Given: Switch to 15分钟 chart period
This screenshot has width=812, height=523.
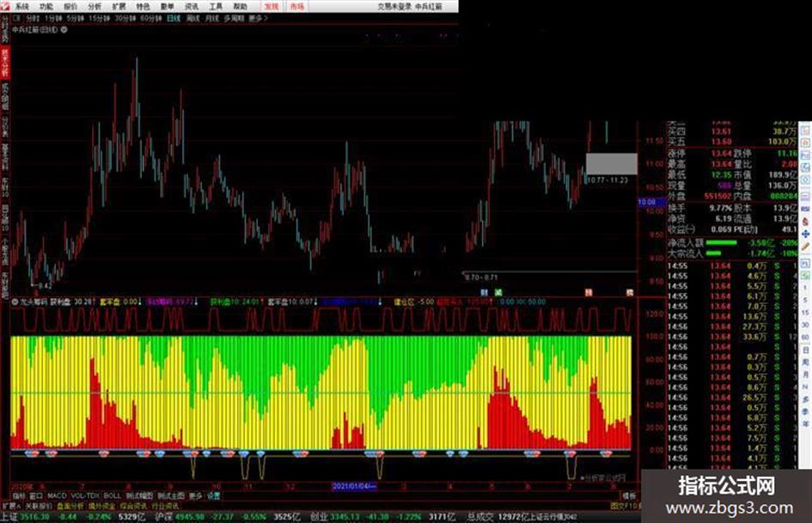Looking at the screenshot, I should (x=99, y=18).
